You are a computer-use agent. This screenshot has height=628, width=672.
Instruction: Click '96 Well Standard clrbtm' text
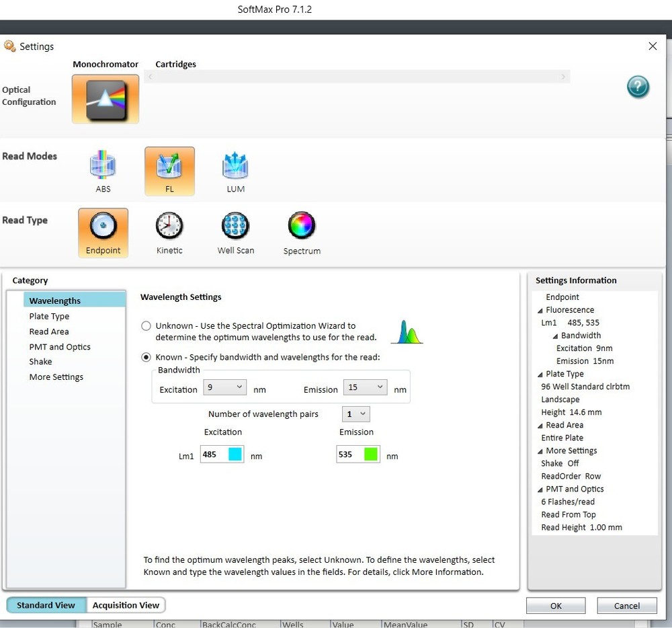(x=585, y=386)
